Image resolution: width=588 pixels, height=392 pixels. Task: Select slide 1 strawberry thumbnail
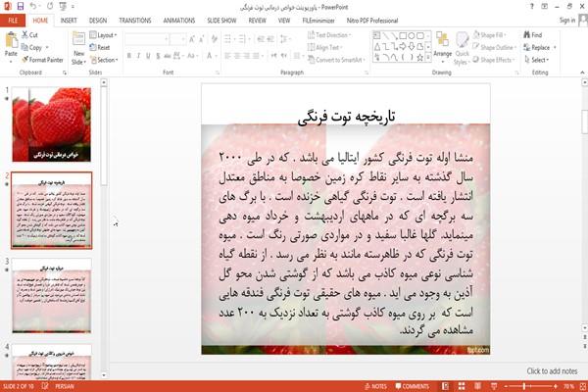coord(51,124)
